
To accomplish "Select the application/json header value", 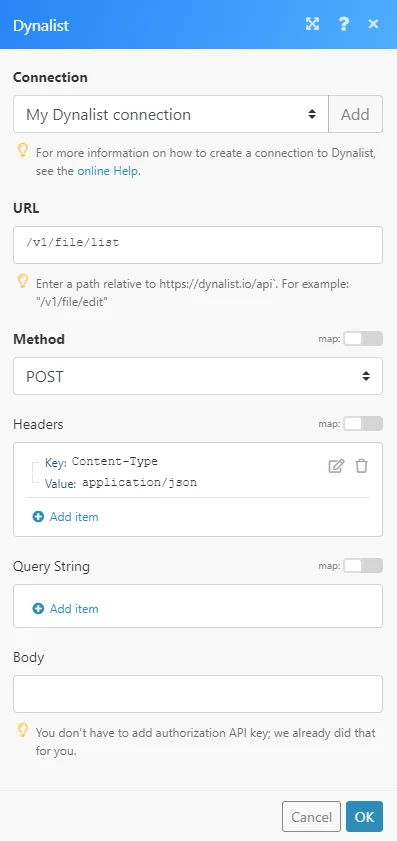I will [x=139, y=483].
